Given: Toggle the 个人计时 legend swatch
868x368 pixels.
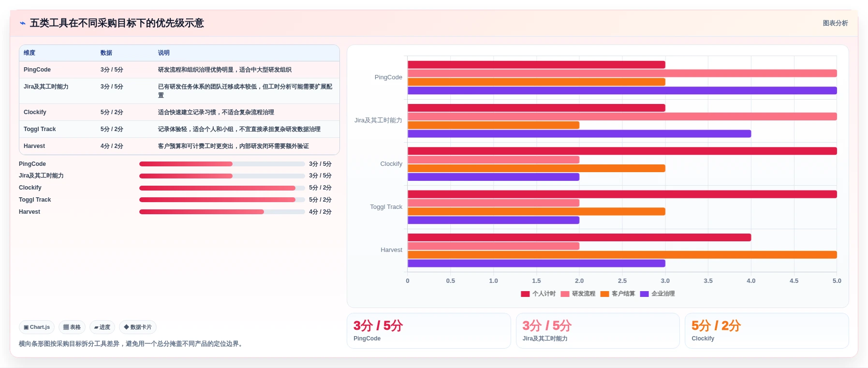Looking at the screenshot, I should click(x=525, y=294).
